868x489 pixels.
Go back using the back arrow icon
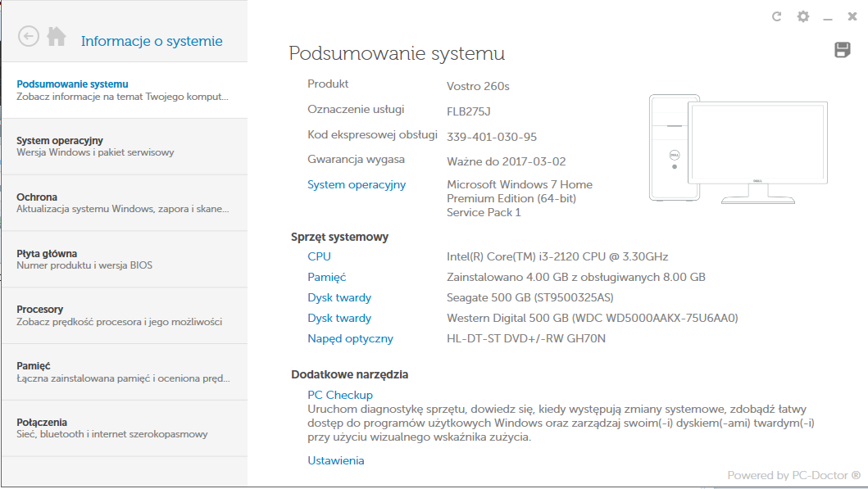28,37
